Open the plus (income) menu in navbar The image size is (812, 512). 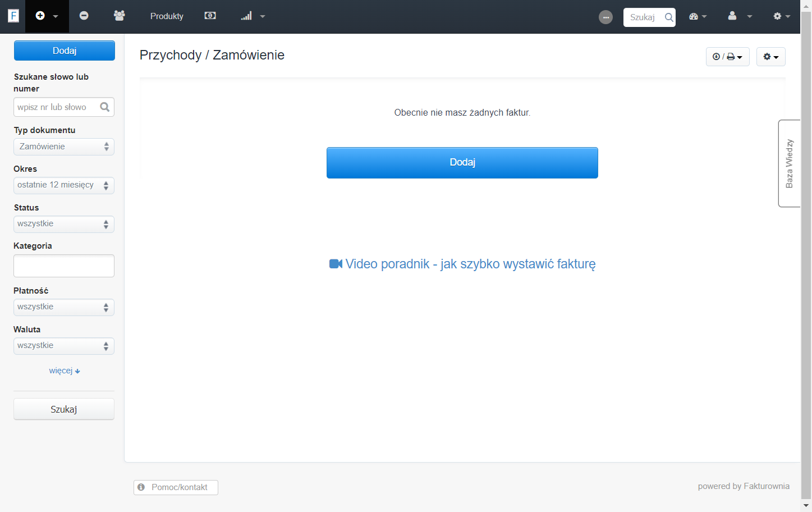(47, 16)
